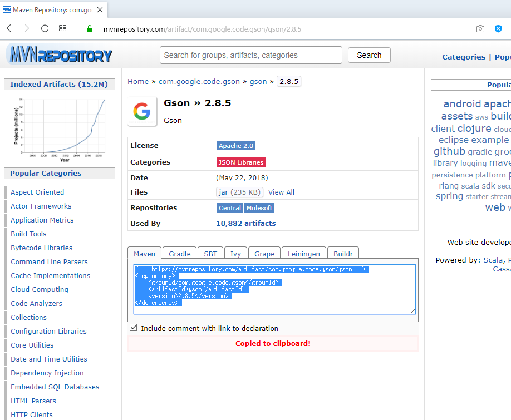Click the clojure tag in tag cloud
511x420 pixels.
point(474,129)
